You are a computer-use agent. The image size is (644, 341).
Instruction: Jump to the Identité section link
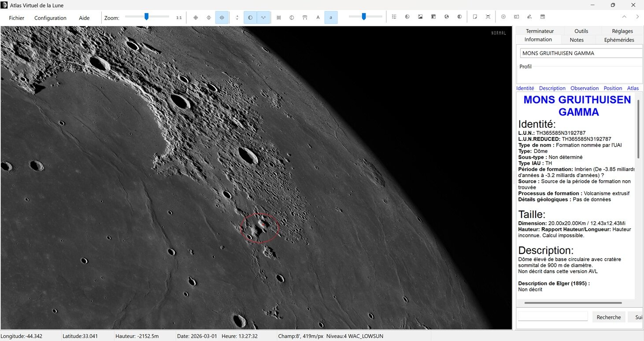coord(525,88)
